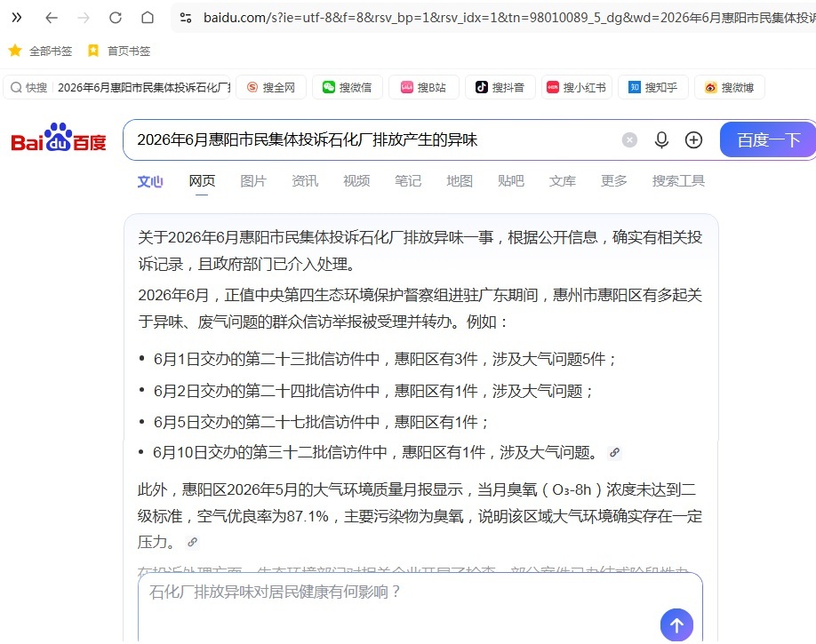The image size is (816, 644).
Task: Open site settings icon in address bar
Action: tap(186, 18)
